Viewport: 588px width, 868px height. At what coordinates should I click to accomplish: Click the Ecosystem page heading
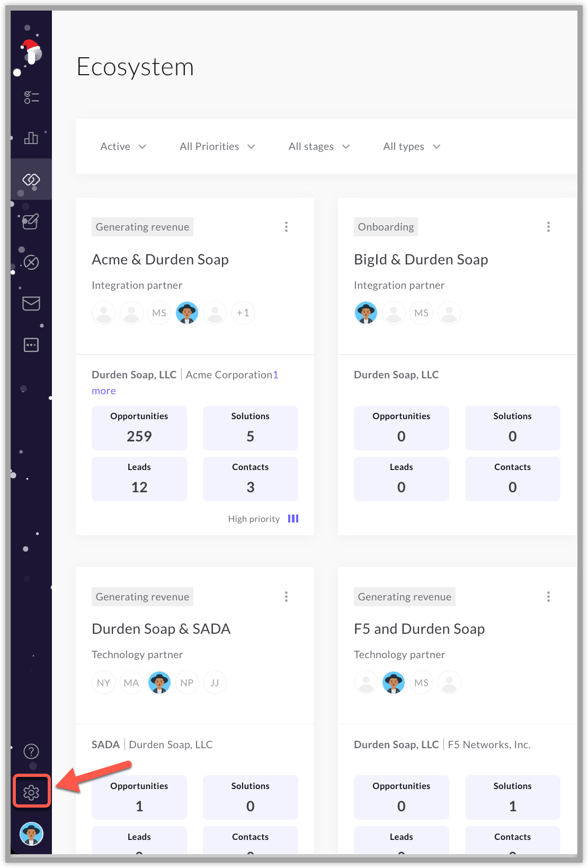tap(135, 67)
